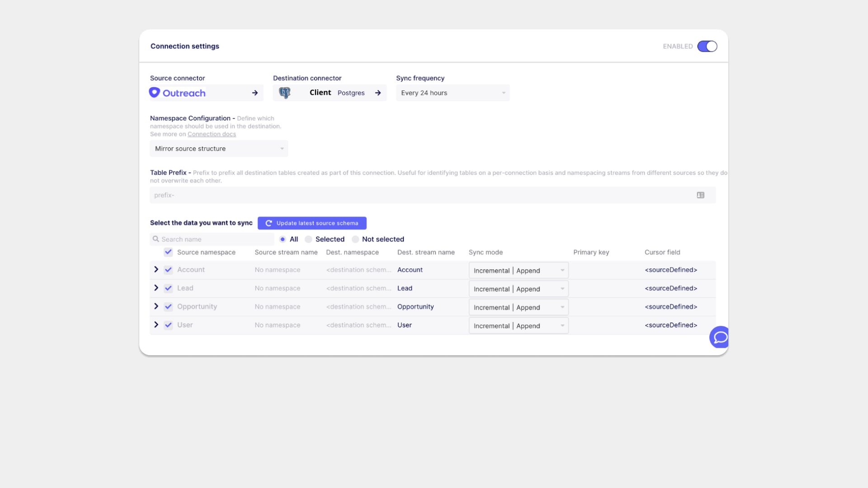Image resolution: width=868 pixels, height=488 pixels.
Task: Click sourceDefined cursor in Opportunity row
Action: tap(671, 307)
